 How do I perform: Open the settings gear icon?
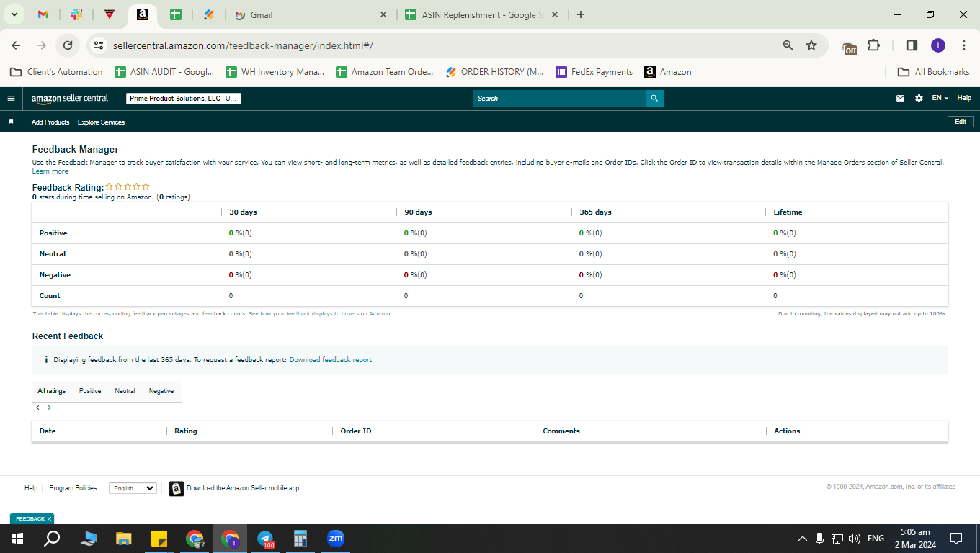[x=919, y=99]
